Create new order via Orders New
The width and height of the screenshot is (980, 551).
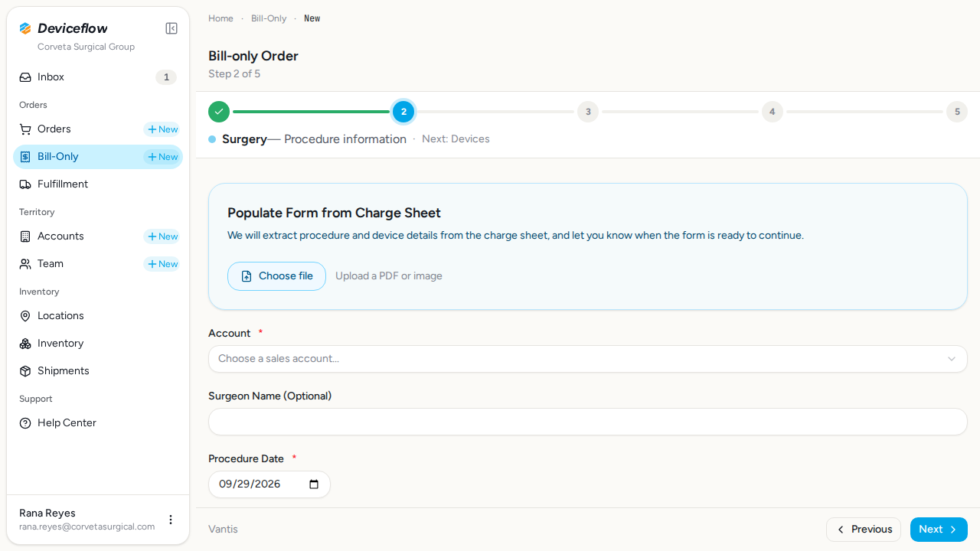point(162,129)
